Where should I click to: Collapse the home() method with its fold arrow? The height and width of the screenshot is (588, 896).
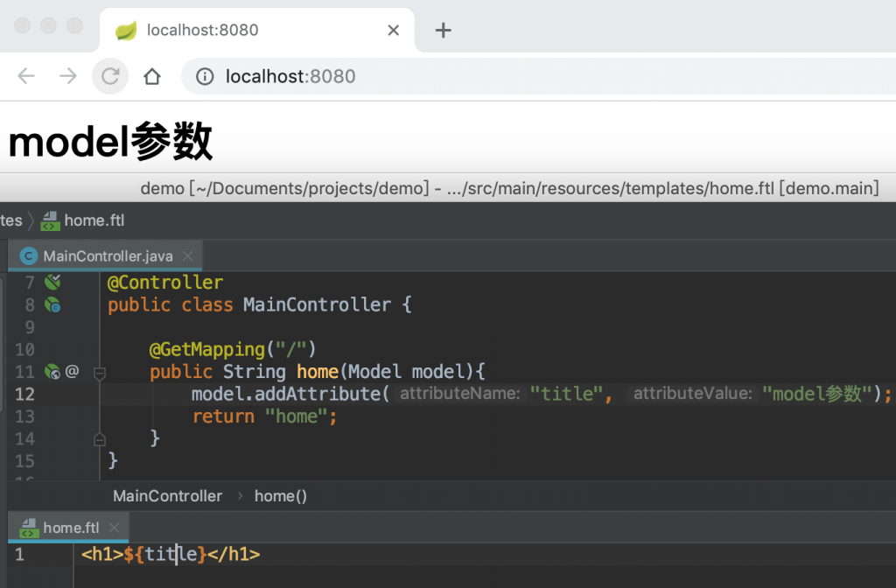coord(99,372)
